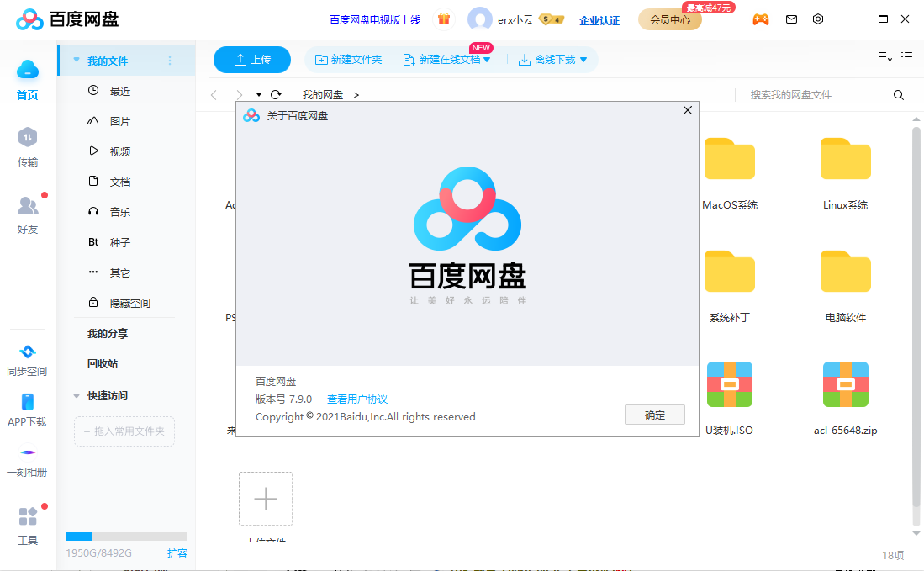Open the message envelope icon
Viewport: 924px width, 571px height.
click(791, 19)
